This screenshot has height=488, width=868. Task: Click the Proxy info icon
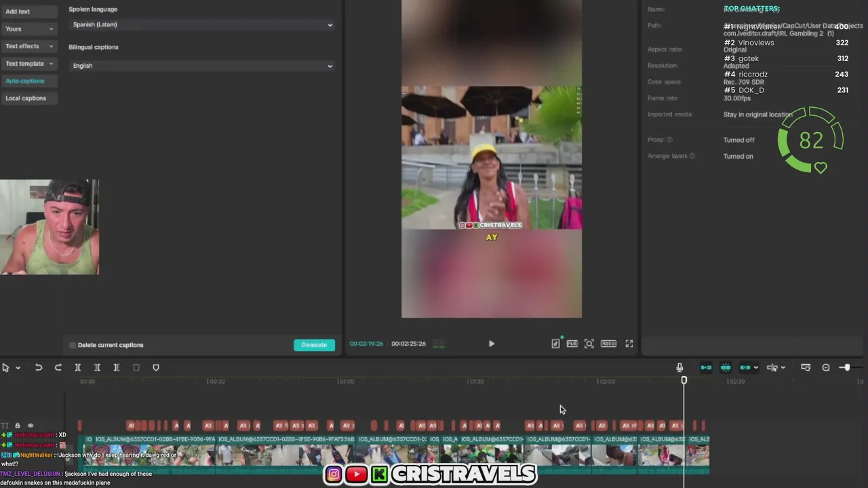[670, 140]
